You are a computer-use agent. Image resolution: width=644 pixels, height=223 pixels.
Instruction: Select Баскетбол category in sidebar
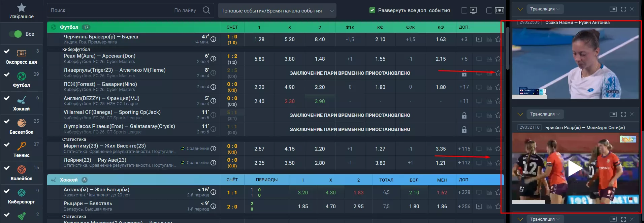click(22, 126)
